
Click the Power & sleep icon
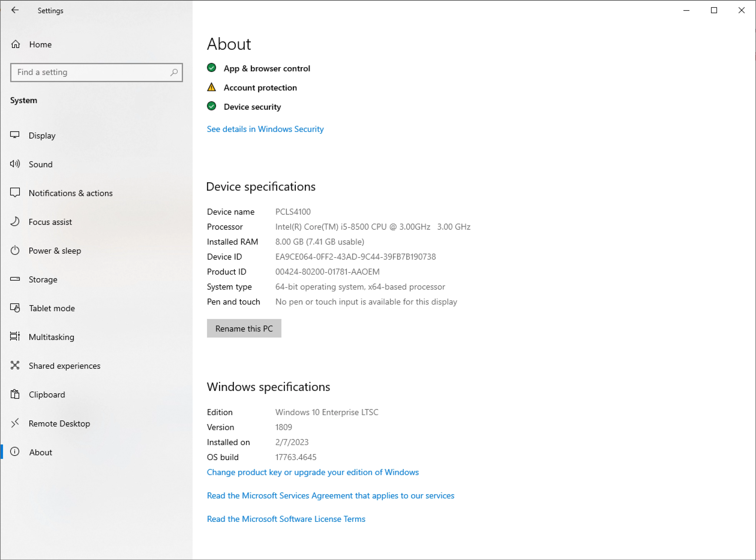15,251
